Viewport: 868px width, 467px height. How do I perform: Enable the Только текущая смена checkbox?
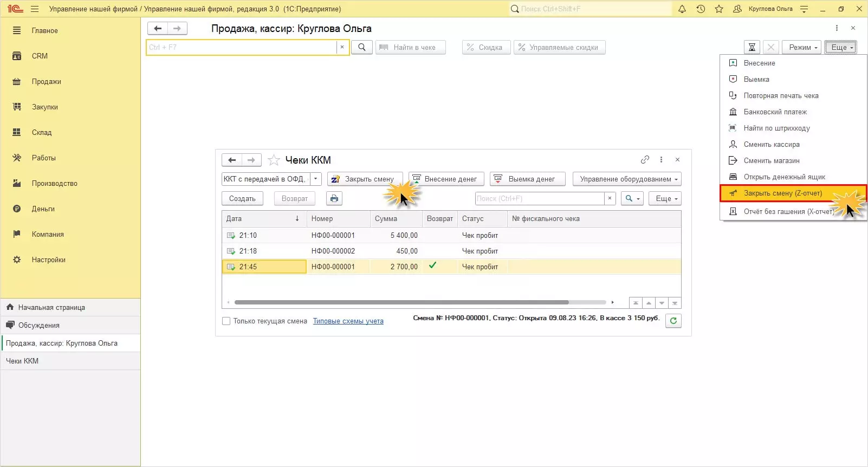(x=226, y=321)
